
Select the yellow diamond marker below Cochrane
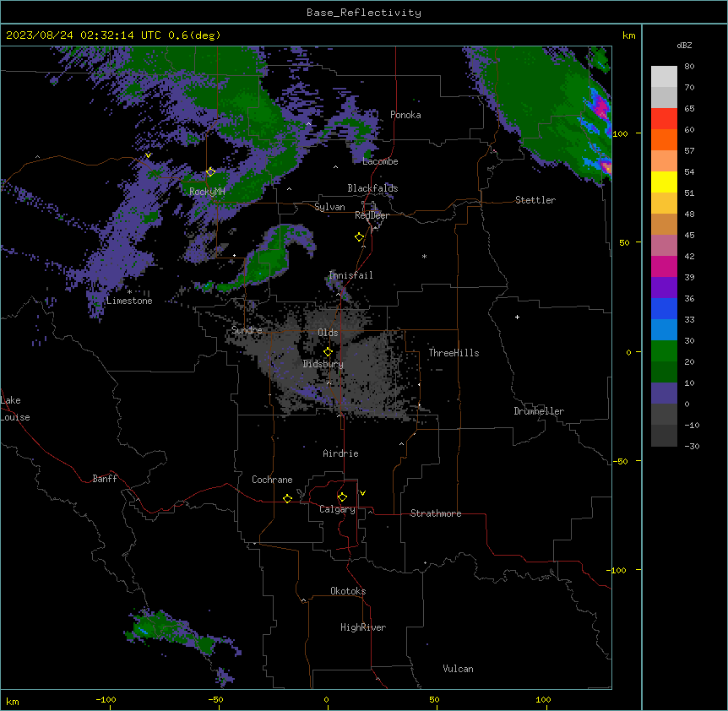coord(287,498)
